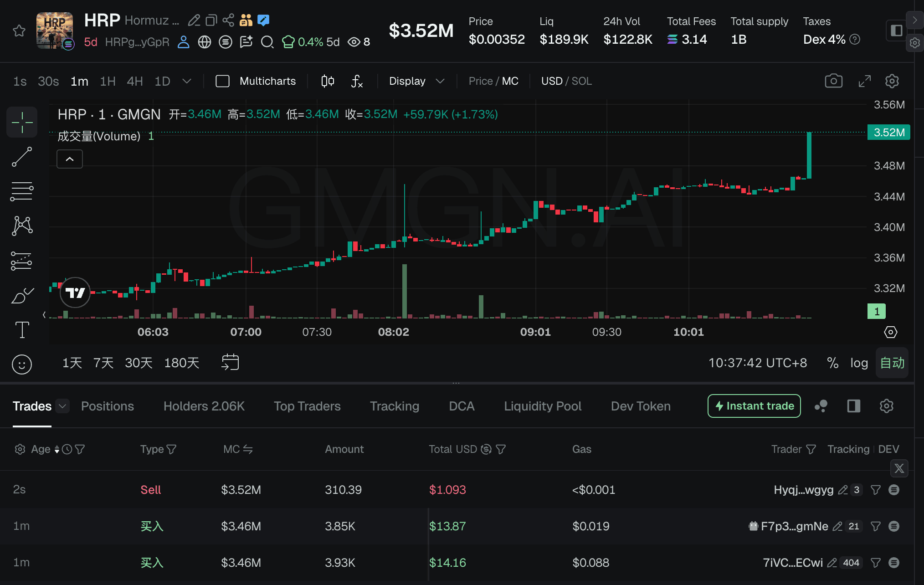Screen dimensions: 924x585
Task: Switch to the Holders 2.06K tab
Action: point(204,406)
